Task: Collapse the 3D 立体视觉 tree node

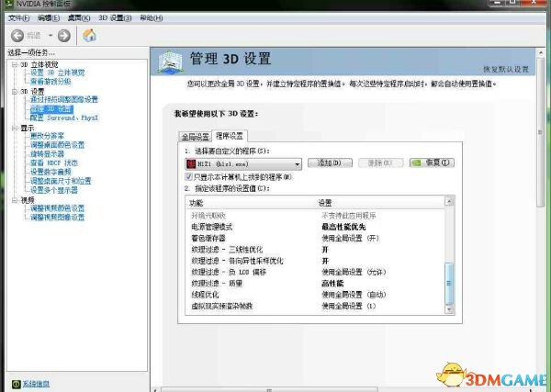Action: point(15,64)
